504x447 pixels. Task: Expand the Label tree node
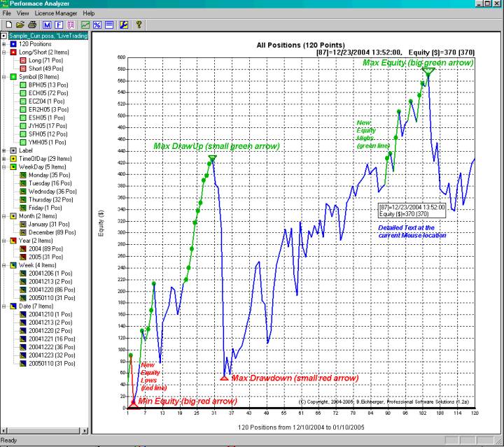(x=4, y=150)
